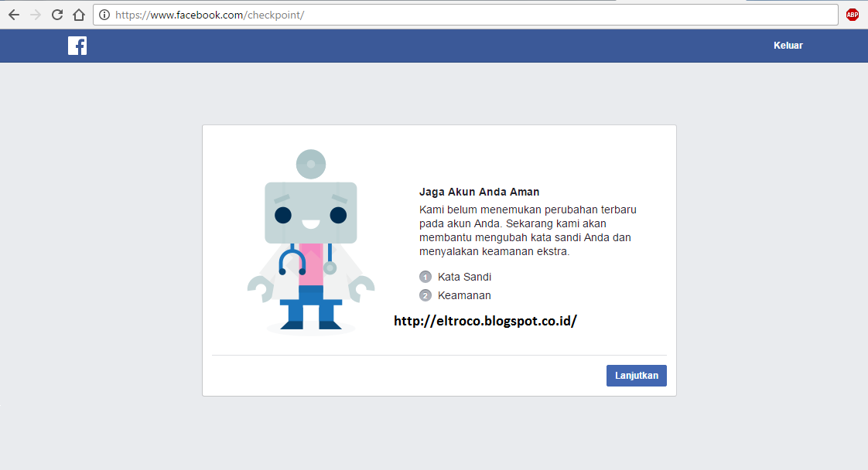Viewport: 868px width, 470px height.
Task: Click the 'Jaga Akun Anda Aman' heading
Action: [x=480, y=192]
